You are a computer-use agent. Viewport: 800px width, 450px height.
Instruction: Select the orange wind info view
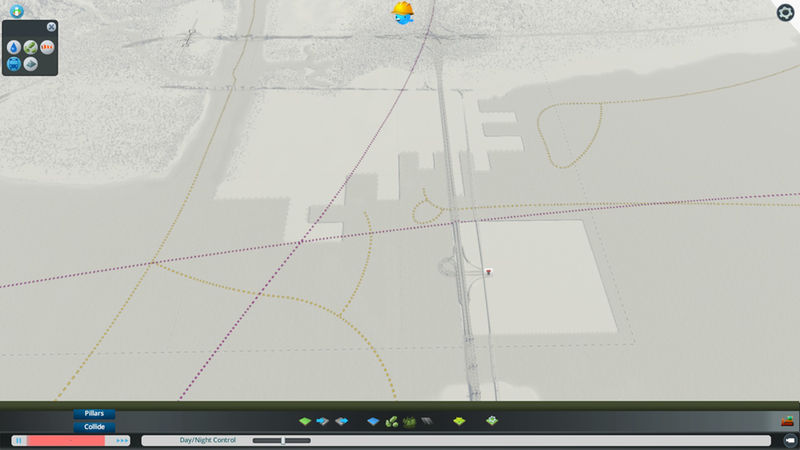tap(47, 47)
